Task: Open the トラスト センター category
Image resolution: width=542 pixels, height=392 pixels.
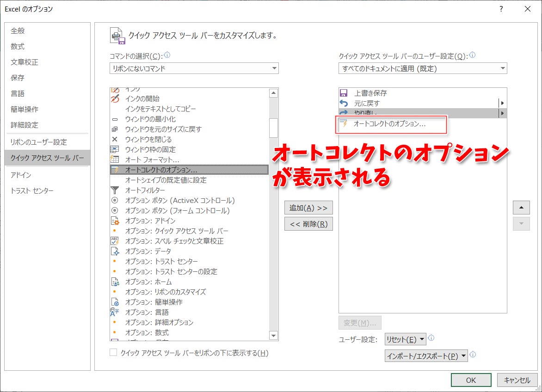Action: tap(47, 190)
